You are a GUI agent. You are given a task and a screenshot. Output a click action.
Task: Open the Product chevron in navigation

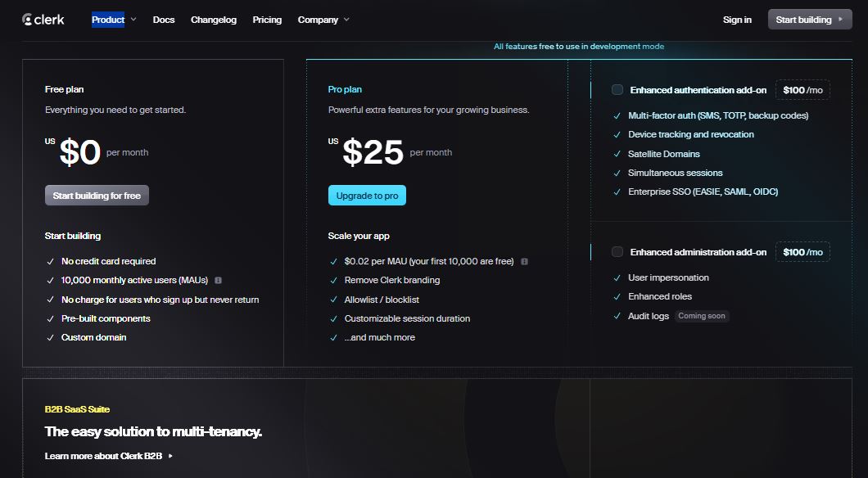pyautogui.click(x=133, y=20)
